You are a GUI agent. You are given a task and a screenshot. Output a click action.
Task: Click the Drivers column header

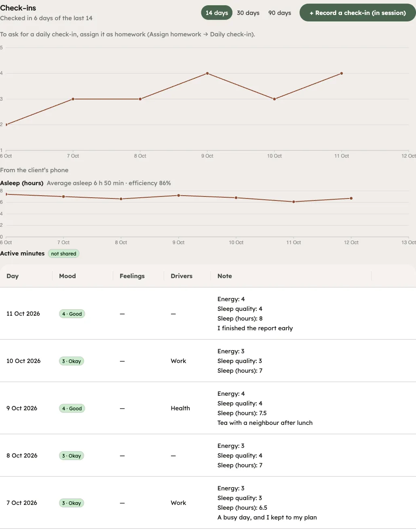click(182, 276)
